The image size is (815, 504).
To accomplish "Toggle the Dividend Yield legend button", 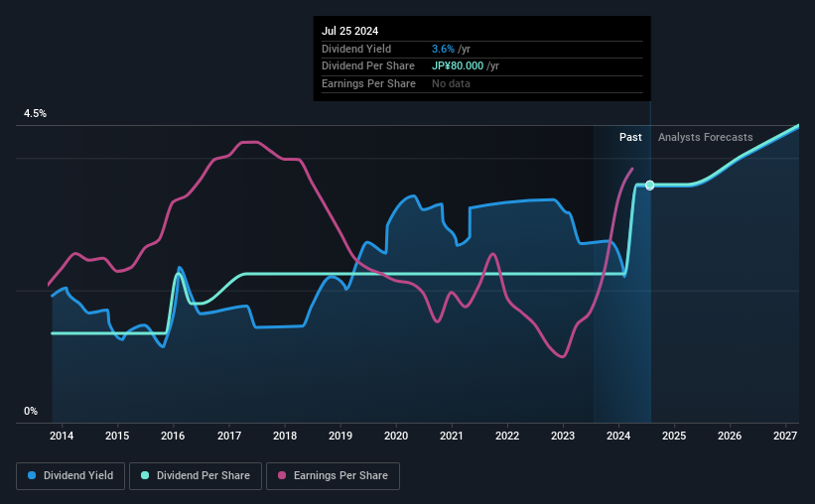I will coord(70,476).
